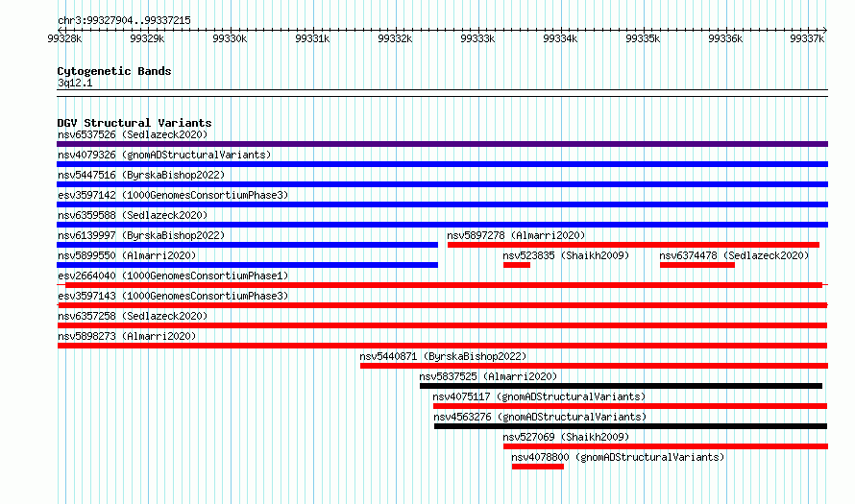Open esv3597142 (1000GenomesConsortiumPhase3) variant label
Screen dimensions: 855x504
pos(173,195)
